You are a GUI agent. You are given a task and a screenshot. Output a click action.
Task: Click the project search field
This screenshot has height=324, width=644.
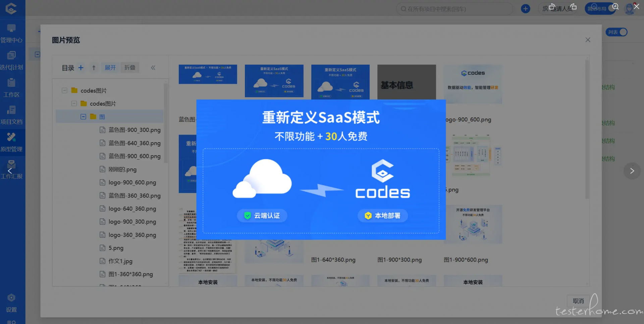tap(454, 9)
